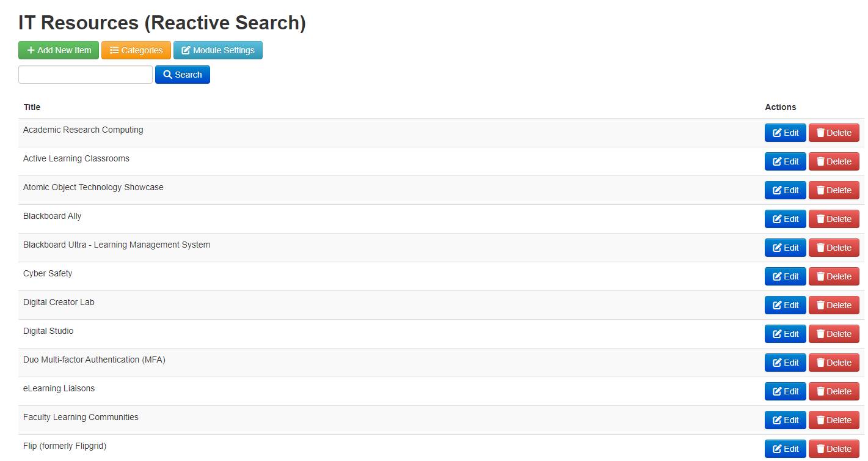Click the edit pencil icon for Flip (formerly Flipgrid)

tap(777, 448)
